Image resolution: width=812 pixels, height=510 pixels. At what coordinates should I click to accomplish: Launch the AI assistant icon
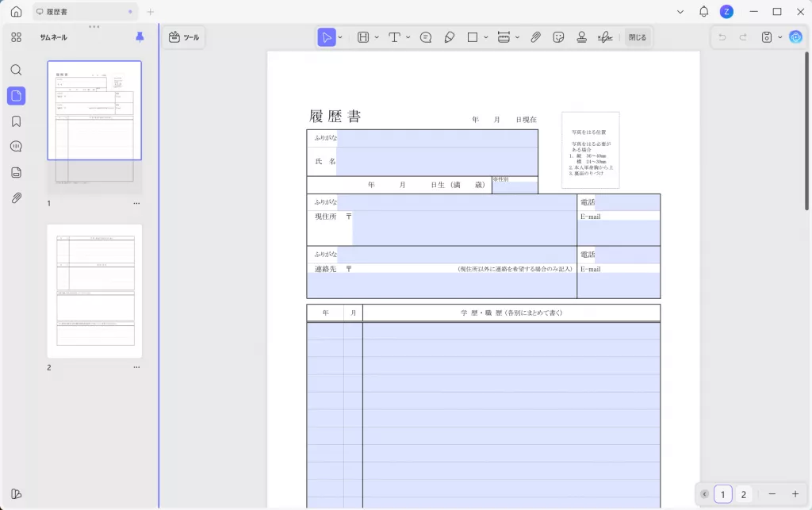[x=796, y=36]
